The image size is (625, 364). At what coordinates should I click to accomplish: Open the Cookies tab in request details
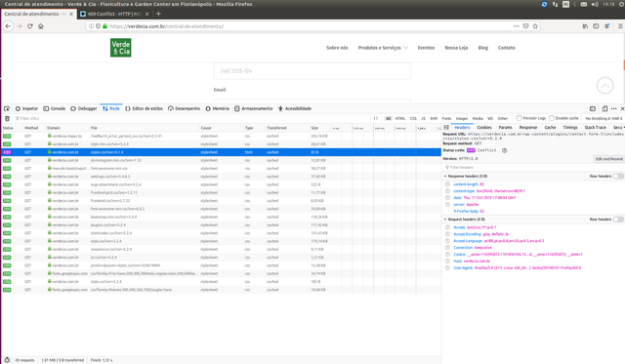484,128
